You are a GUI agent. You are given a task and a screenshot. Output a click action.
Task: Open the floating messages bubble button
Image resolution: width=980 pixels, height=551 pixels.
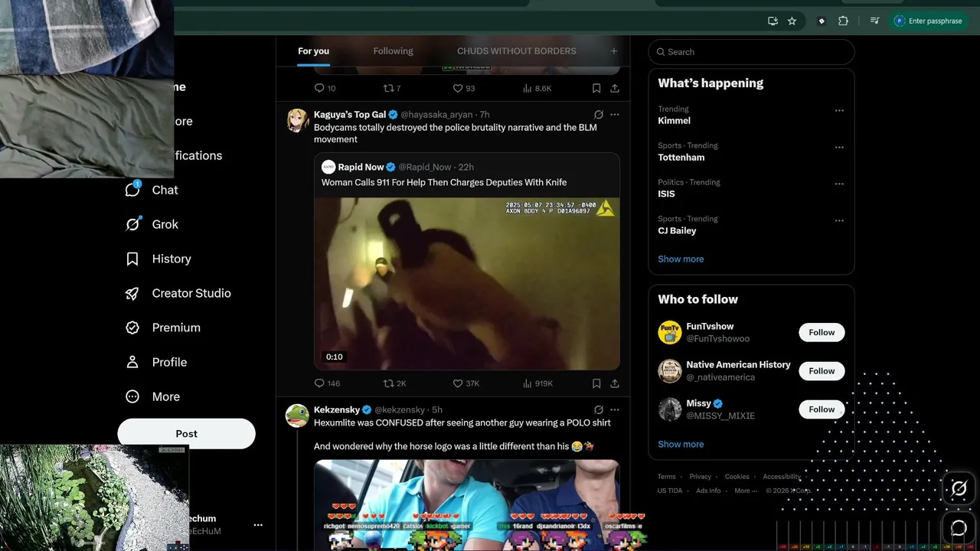pos(959,527)
